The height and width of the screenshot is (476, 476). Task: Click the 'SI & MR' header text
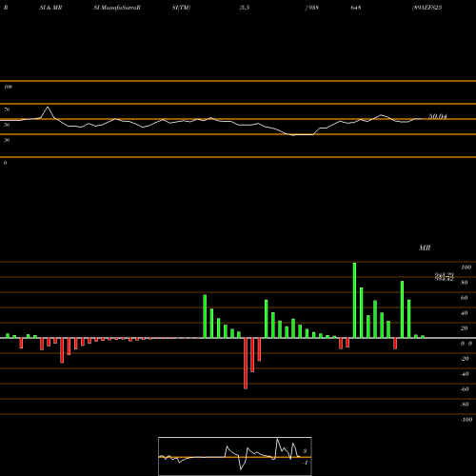point(50,8)
